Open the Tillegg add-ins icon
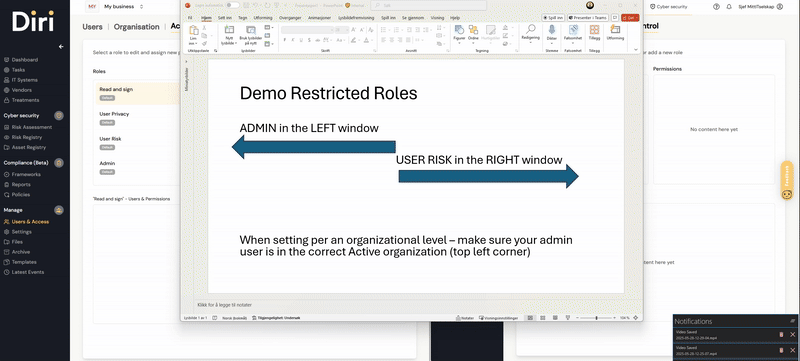The image size is (800, 361). pos(594,33)
